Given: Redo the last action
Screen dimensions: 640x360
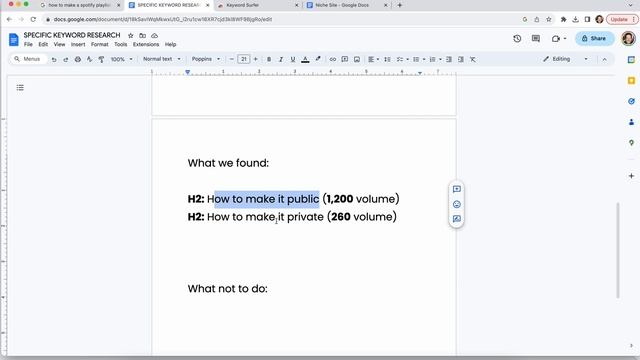Looking at the screenshot, I should coord(66,60).
